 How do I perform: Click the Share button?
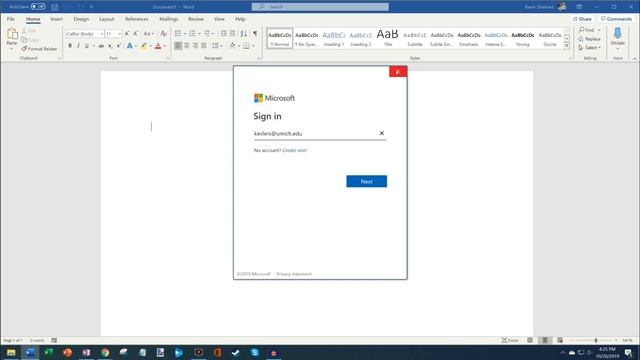582,19
